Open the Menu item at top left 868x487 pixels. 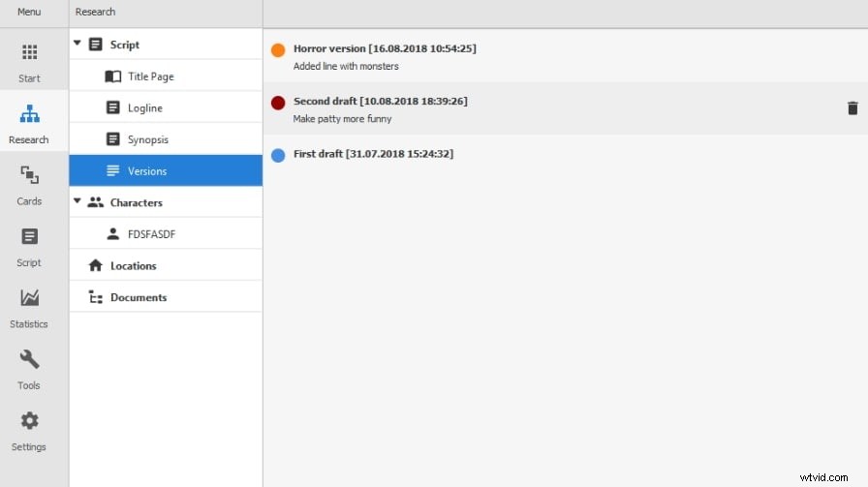tap(29, 12)
